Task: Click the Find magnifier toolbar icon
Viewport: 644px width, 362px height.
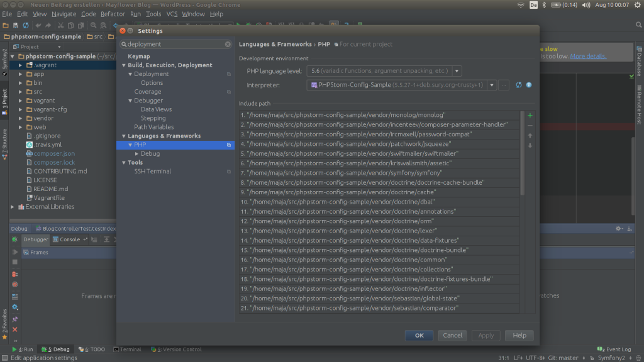Action: pos(94,25)
